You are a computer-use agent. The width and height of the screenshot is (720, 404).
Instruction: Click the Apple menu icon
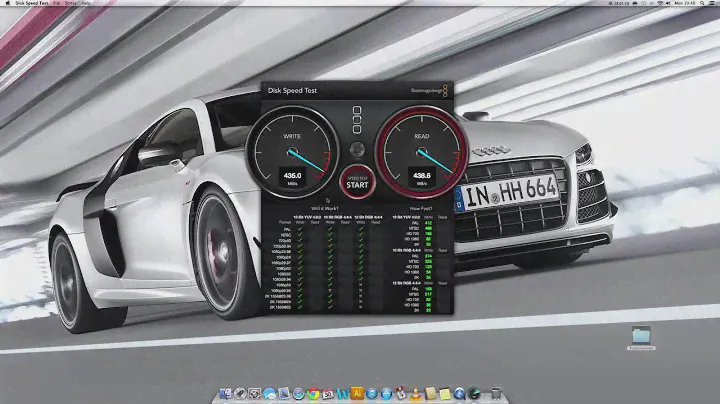(6, 4)
